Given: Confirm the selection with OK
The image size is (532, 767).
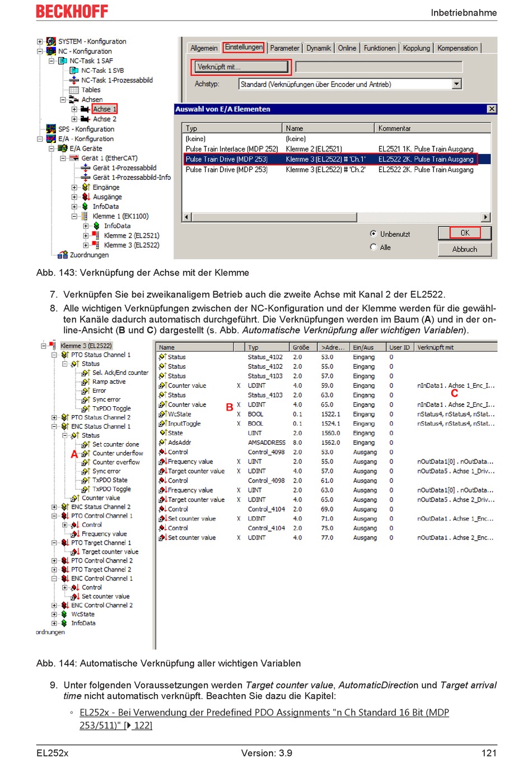Looking at the screenshot, I should point(465,233).
